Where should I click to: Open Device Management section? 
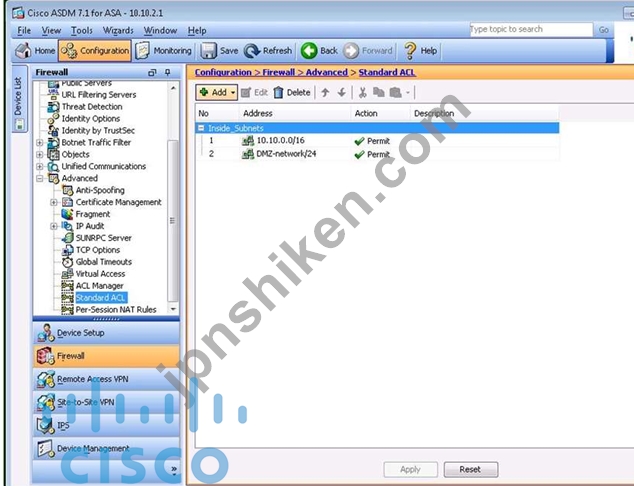coord(106,448)
